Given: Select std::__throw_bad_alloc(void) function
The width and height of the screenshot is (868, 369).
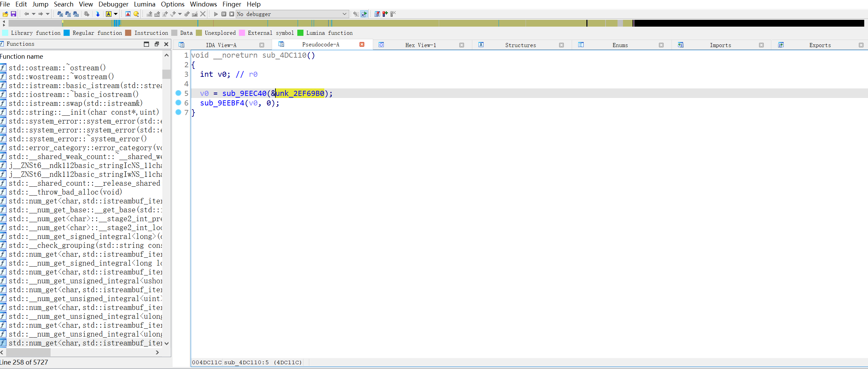Looking at the screenshot, I should click(65, 192).
